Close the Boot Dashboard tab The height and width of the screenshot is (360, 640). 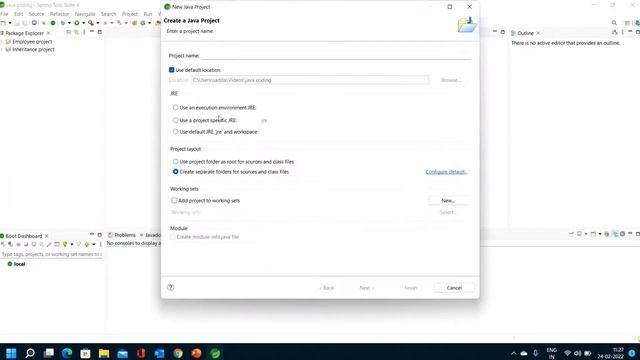pos(47,236)
